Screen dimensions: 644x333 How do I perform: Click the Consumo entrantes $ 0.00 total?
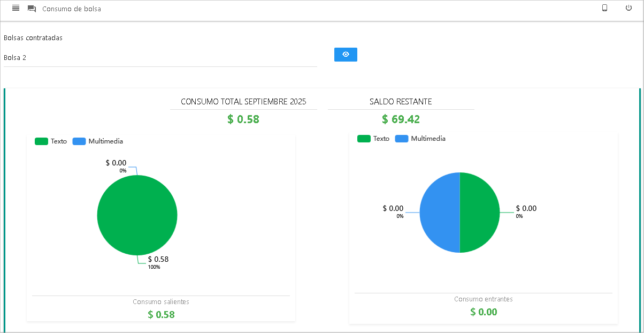point(484,312)
